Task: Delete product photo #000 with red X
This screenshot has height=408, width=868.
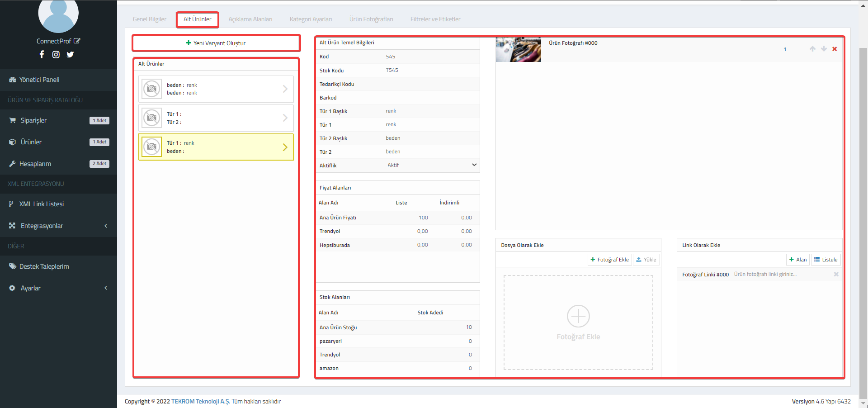Action: click(835, 49)
